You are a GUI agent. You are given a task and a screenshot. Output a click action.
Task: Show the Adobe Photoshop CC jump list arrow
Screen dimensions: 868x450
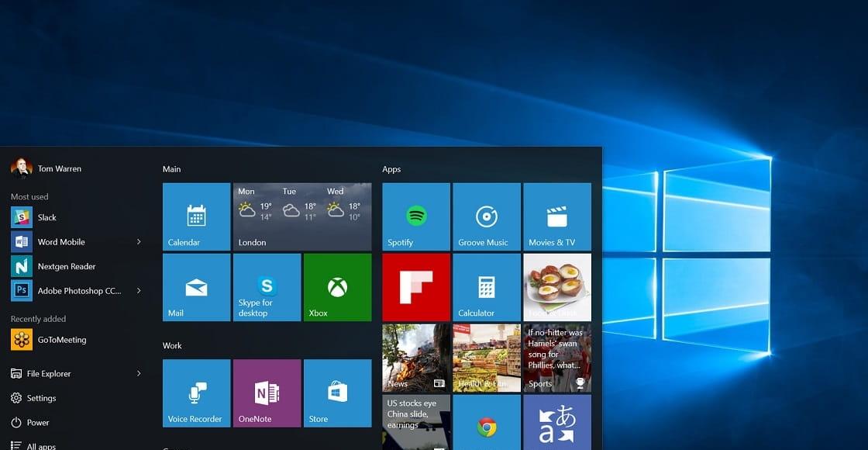point(139,290)
